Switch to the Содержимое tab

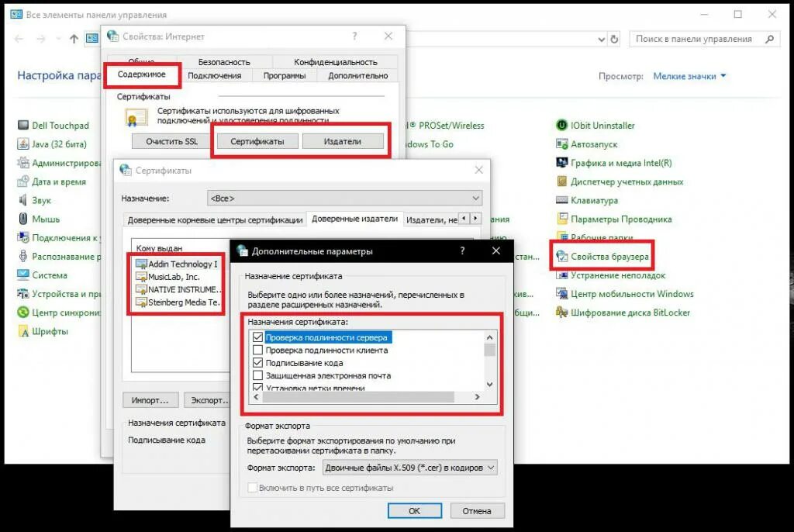pos(142,74)
